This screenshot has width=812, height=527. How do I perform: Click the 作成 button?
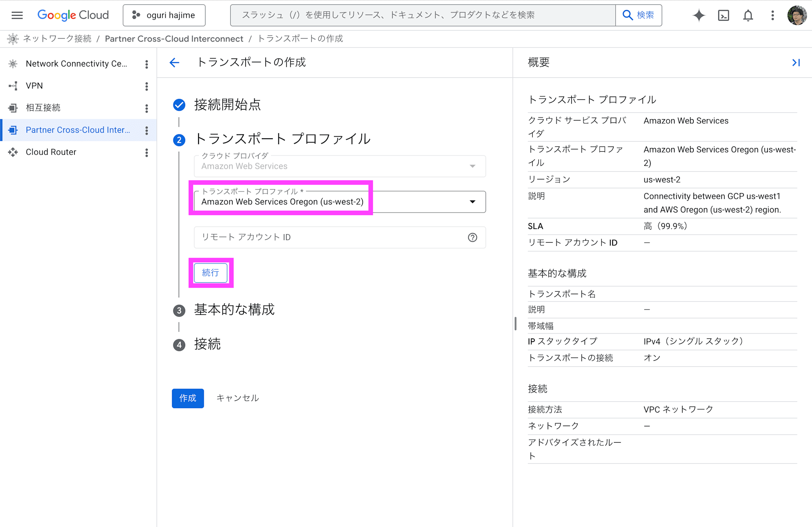(188, 398)
